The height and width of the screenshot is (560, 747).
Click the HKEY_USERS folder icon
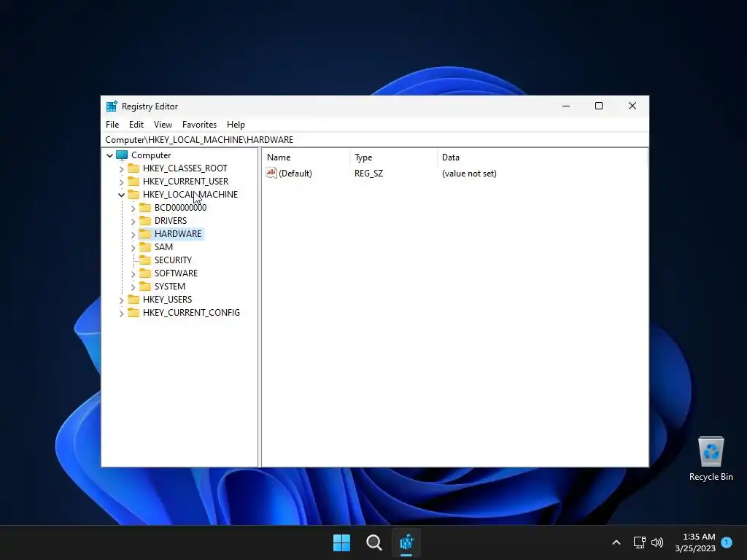pos(133,299)
